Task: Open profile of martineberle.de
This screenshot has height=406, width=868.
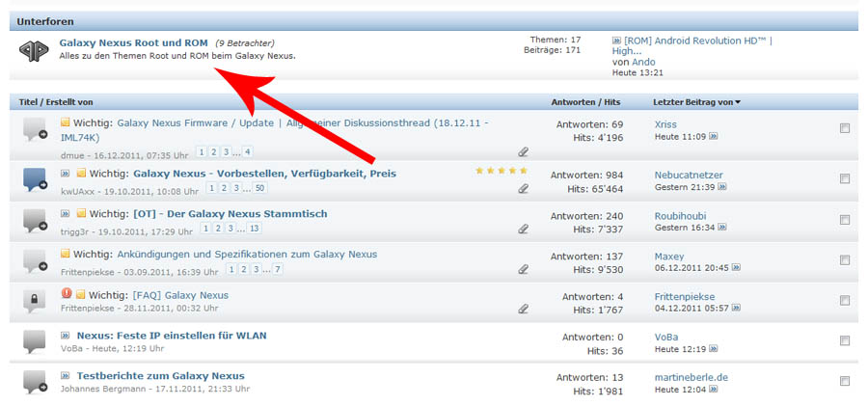Action: [691, 378]
